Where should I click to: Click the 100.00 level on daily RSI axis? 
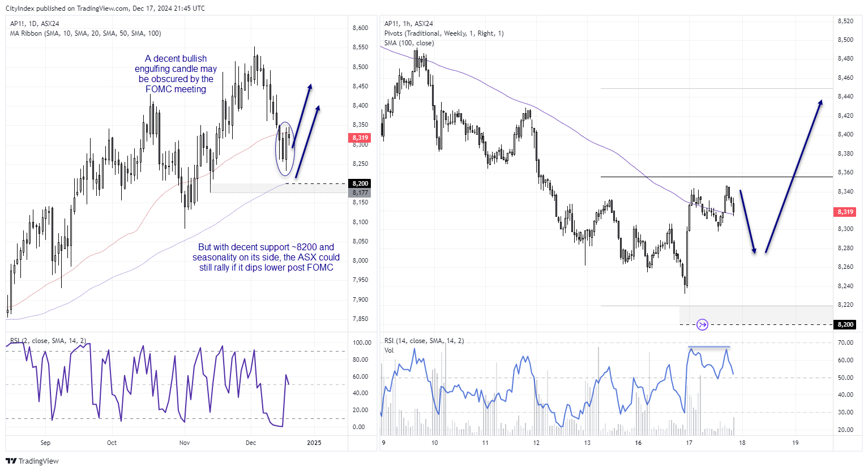(x=362, y=342)
